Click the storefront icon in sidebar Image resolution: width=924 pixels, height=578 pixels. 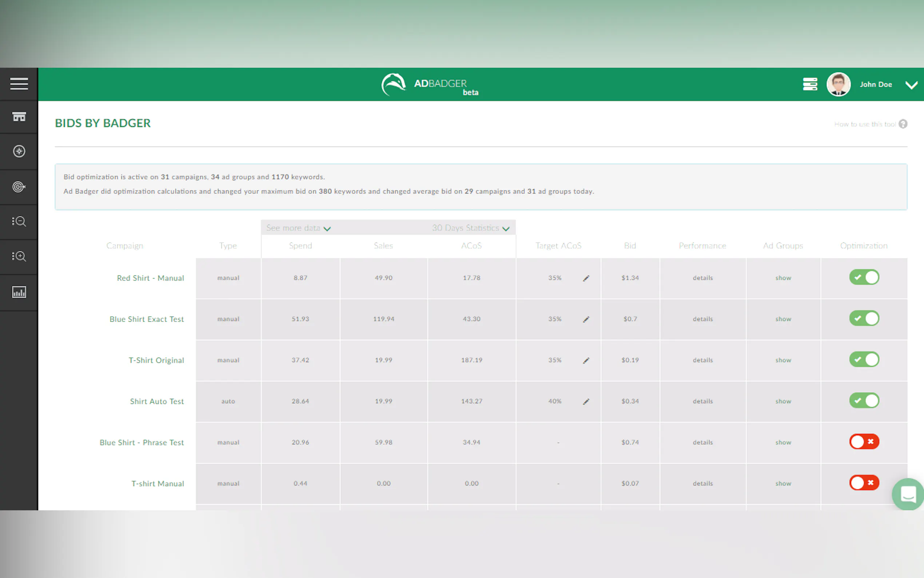pyautogui.click(x=19, y=116)
